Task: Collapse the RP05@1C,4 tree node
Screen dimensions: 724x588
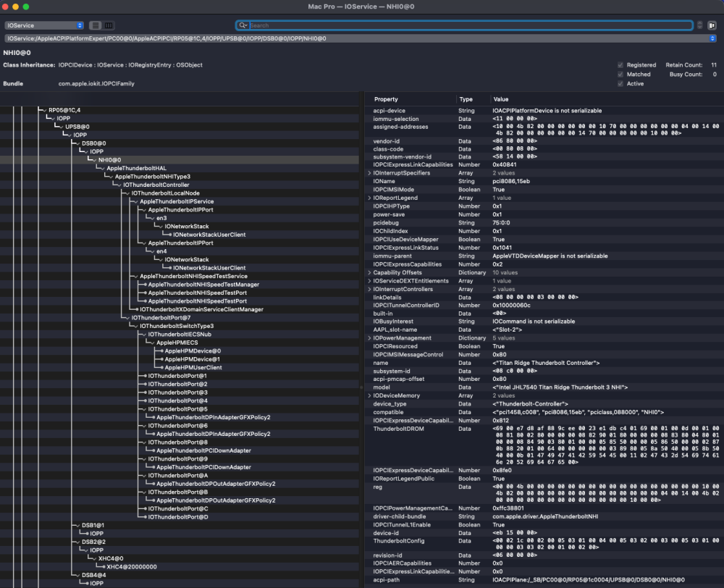Action: coord(44,110)
